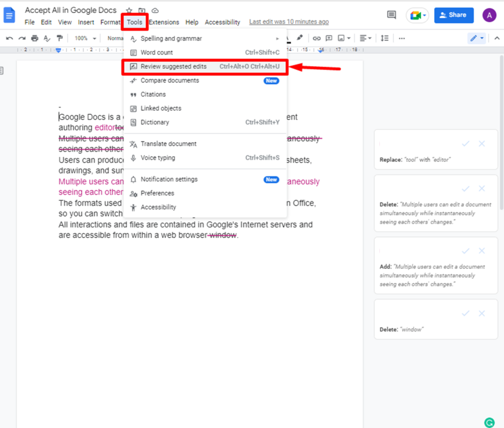Open Dictionary from the Tools menu

[x=205, y=122]
